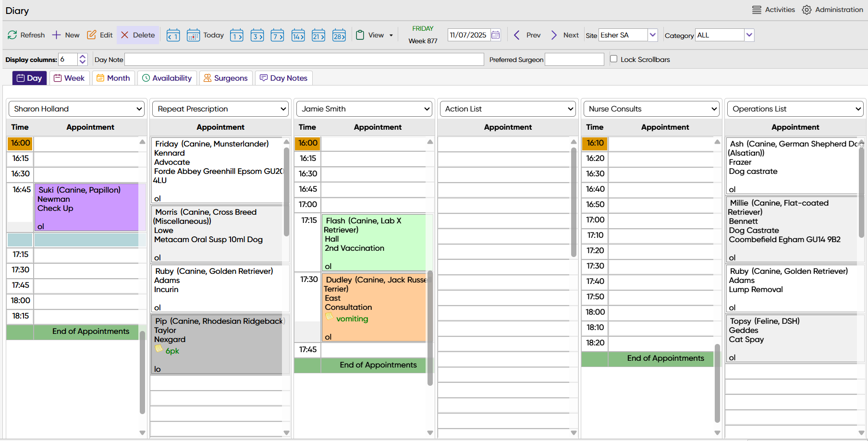This screenshot has height=441, width=868.
Task: Expand the Operations List column selector
Action: point(795,109)
